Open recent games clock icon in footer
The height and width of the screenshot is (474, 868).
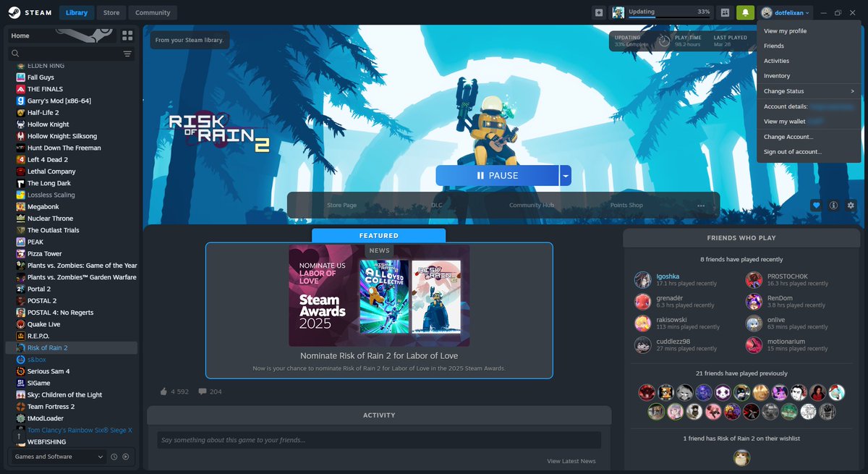click(114, 457)
